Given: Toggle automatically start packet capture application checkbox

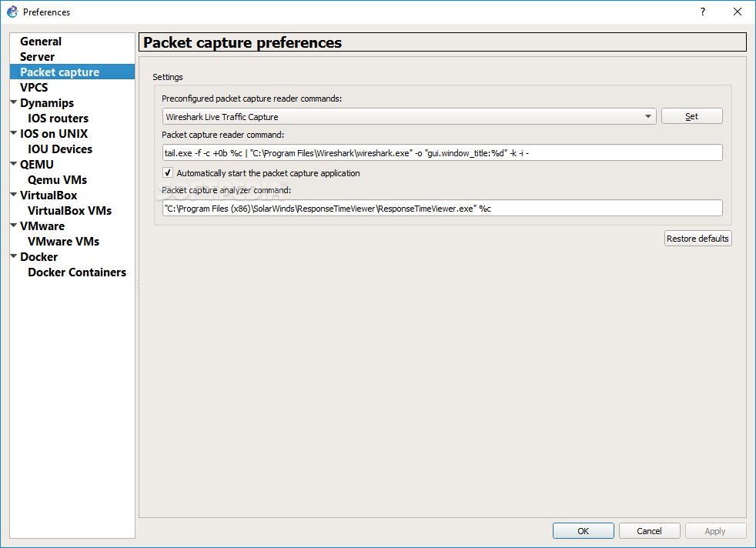Looking at the screenshot, I should click(x=168, y=172).
